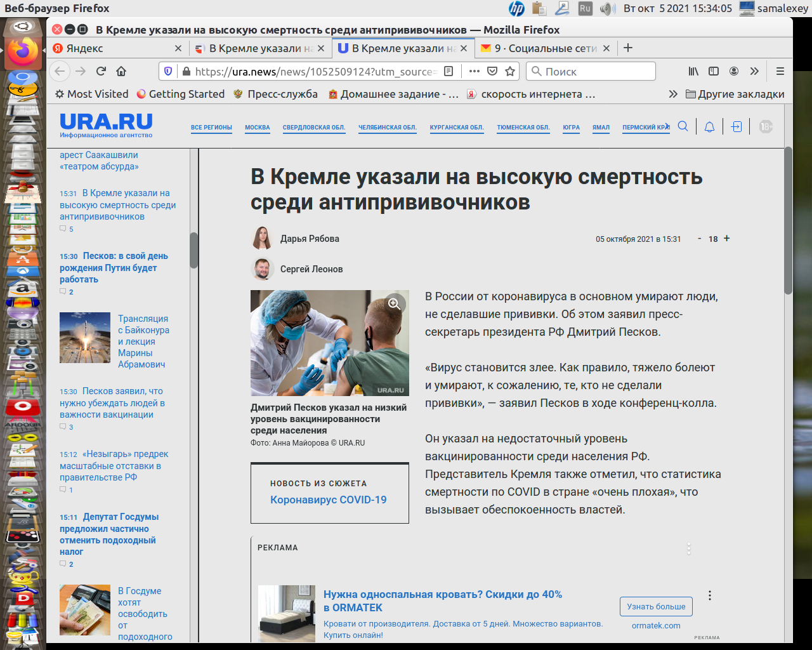This screenshot has width=812, height=650.
Task: Open volume control in system tray
Action: pos(608,8)
